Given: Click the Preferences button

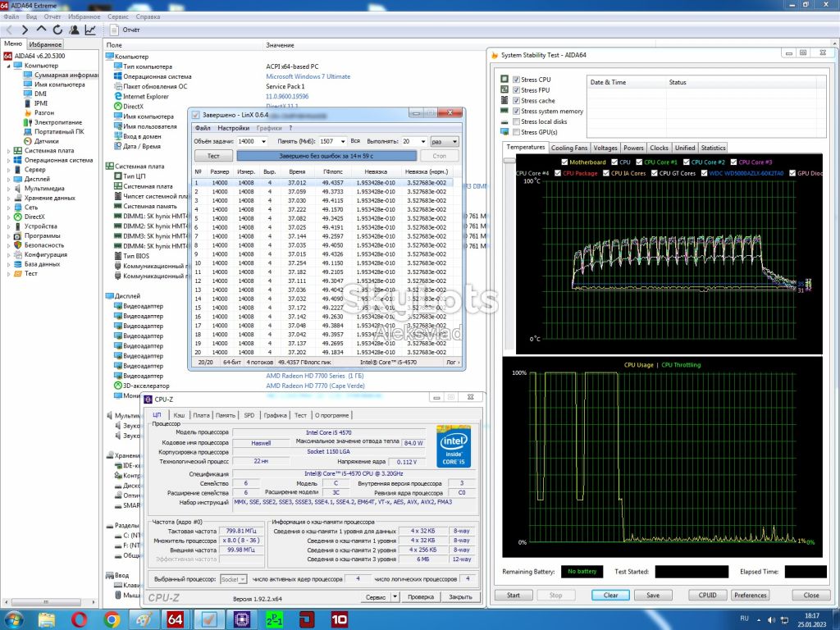Looking at the screenshot, I should pos(750,596).
